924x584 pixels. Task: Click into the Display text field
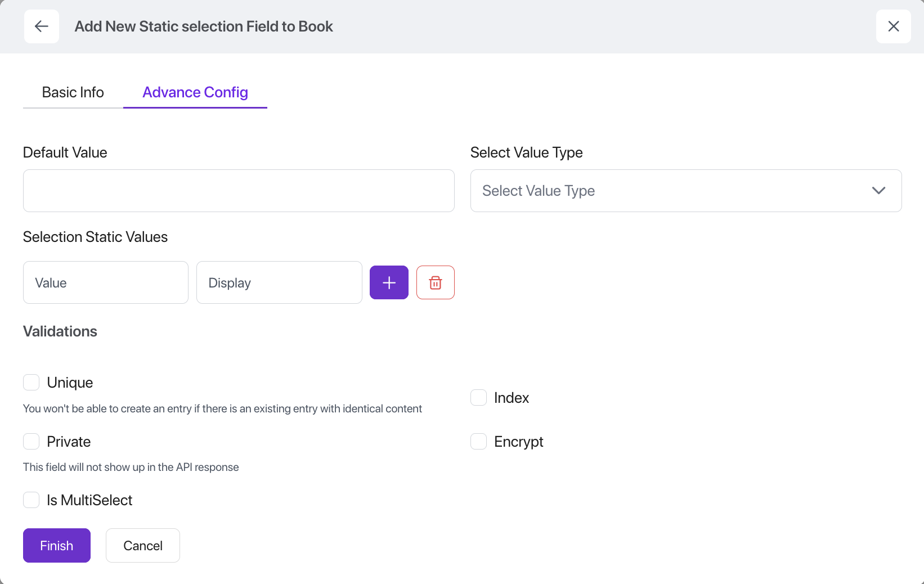coord(279,282)
